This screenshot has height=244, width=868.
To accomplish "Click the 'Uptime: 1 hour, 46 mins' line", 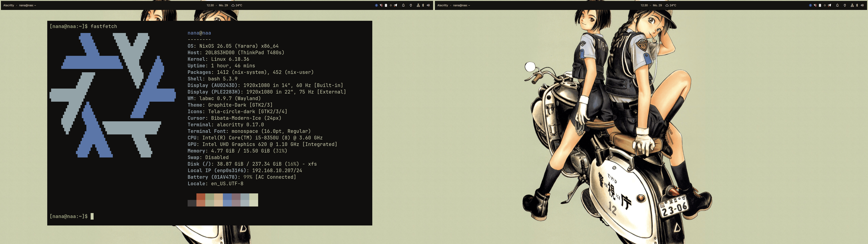I will coord(221,66).
